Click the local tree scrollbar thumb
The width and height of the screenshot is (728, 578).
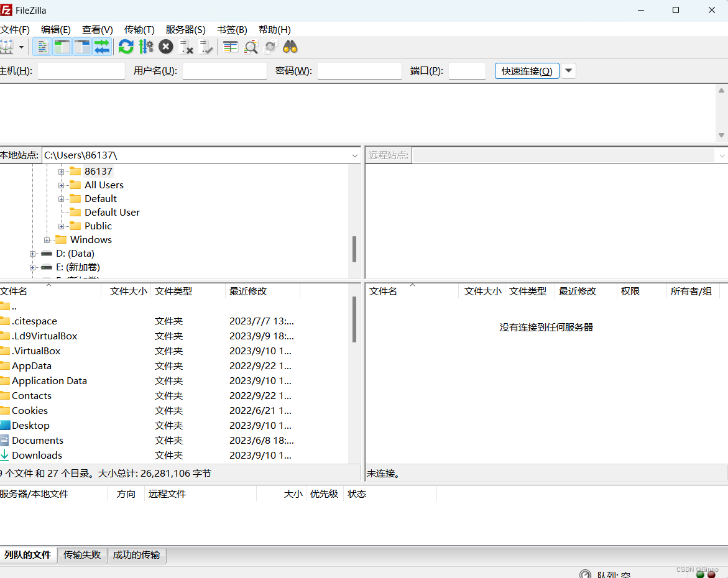(354, 249)
